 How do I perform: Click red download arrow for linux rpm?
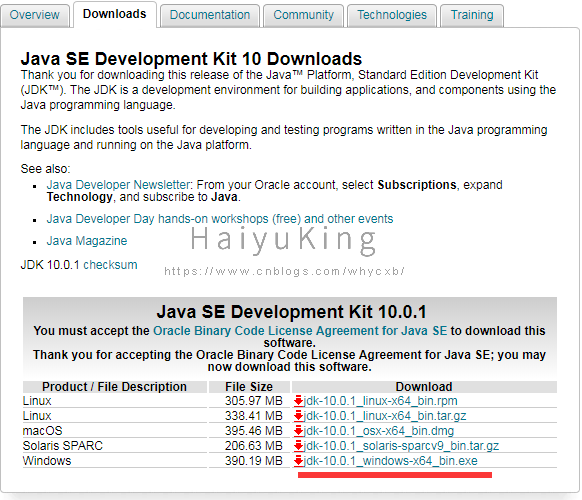(298, 401)
